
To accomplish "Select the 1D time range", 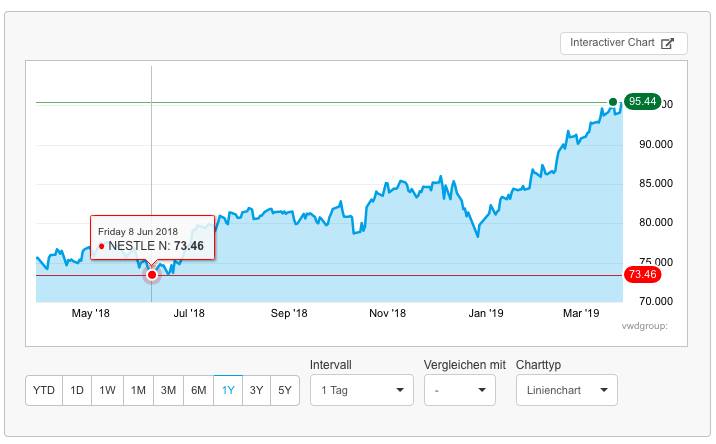I will pos(76,390).
